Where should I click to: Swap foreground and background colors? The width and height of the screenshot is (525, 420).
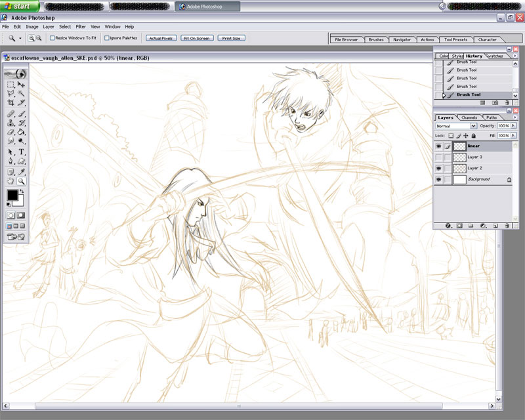click(x=22, y=191)
